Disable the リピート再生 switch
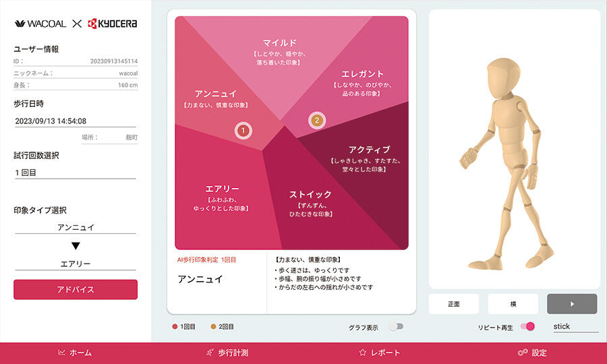Viewport: 607px width, 364px height. click(x=527, y=326)
